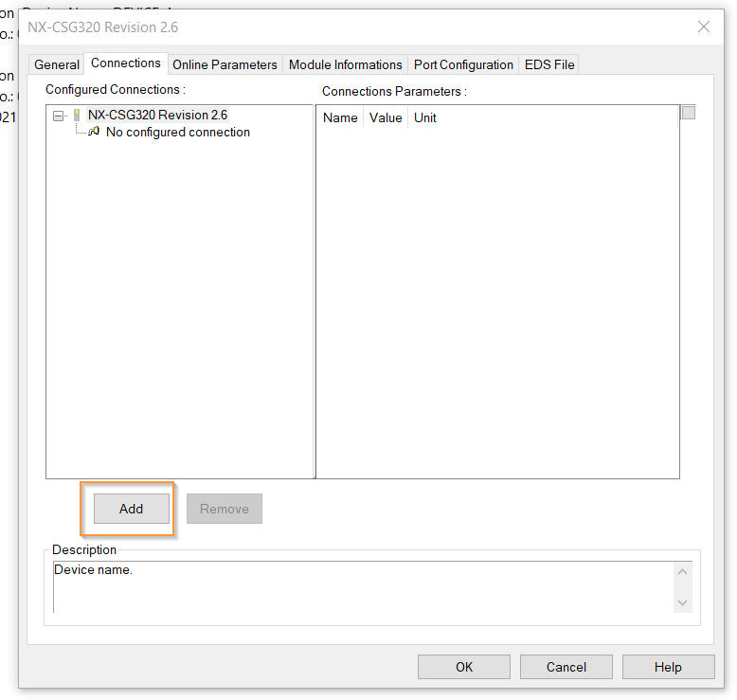
Task: Confirm the dialog with OK
Action: [464, 667]
